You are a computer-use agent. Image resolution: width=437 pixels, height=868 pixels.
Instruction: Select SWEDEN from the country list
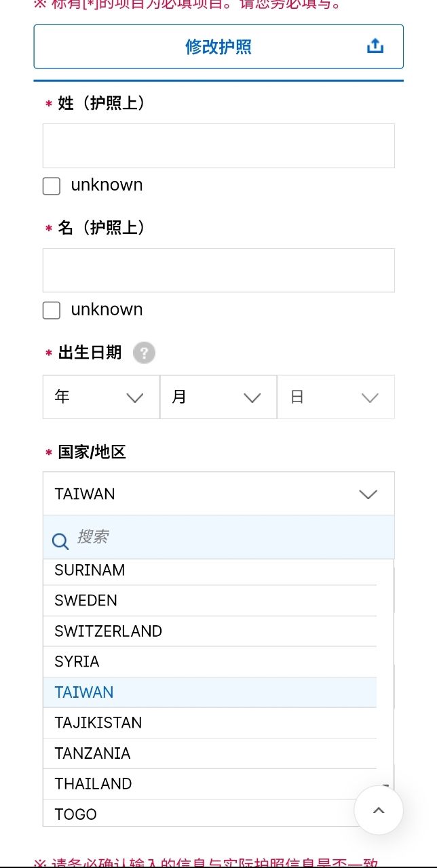coord(210,601)
